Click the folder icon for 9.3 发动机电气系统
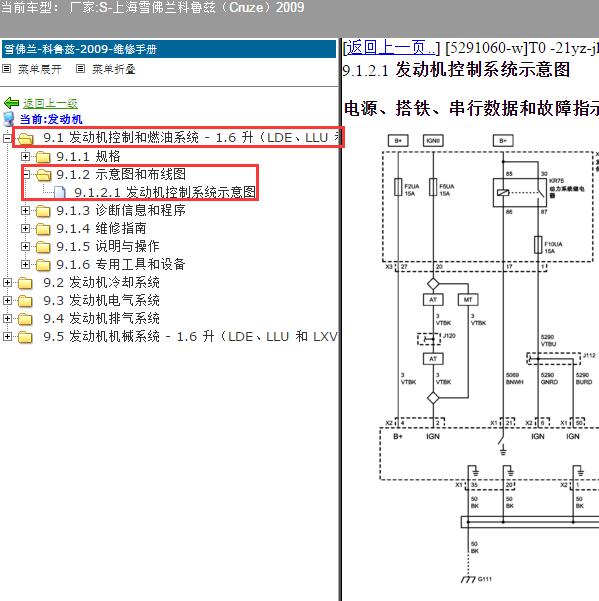This screenshot has height=601, width=599. click(25, 301)
